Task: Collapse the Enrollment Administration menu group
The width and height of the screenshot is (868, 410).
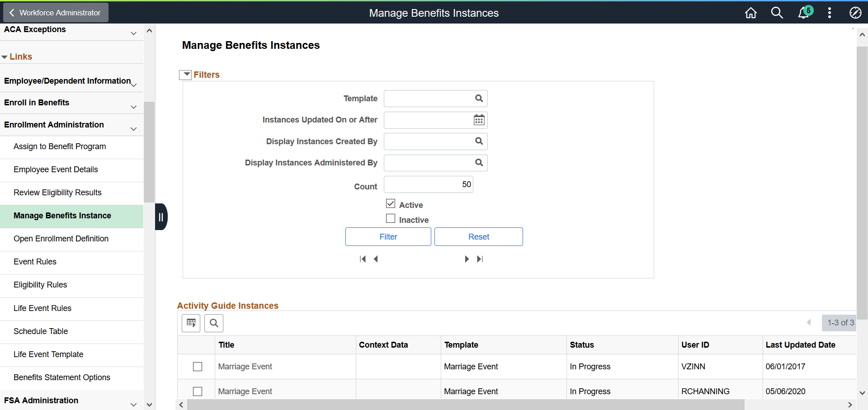Action: 133,129
